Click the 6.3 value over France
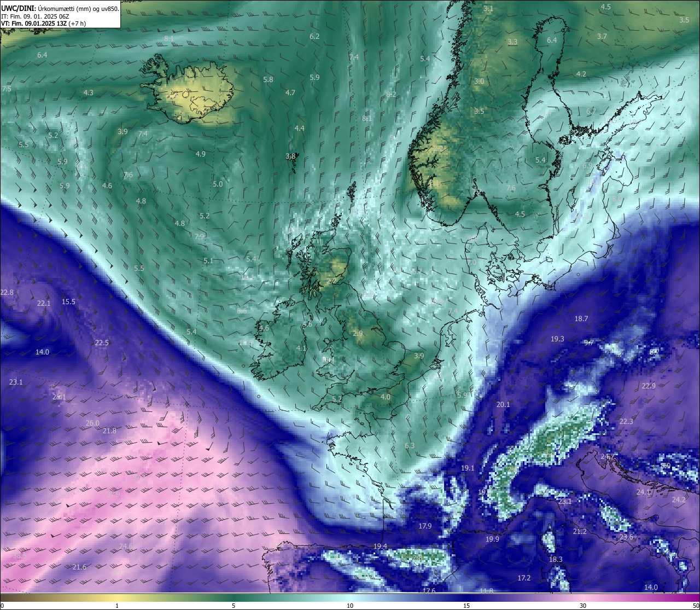Screen dimensions: 700x610 click(x=410, y=446)
